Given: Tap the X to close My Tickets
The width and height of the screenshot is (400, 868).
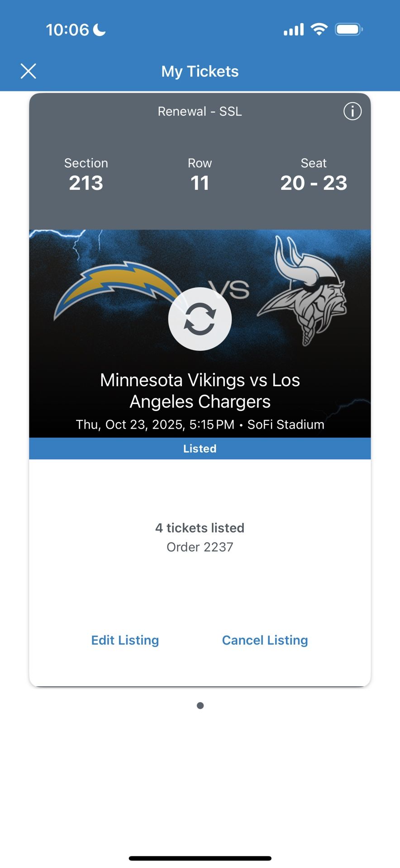Looking at the screenshot, I should 28,71.
